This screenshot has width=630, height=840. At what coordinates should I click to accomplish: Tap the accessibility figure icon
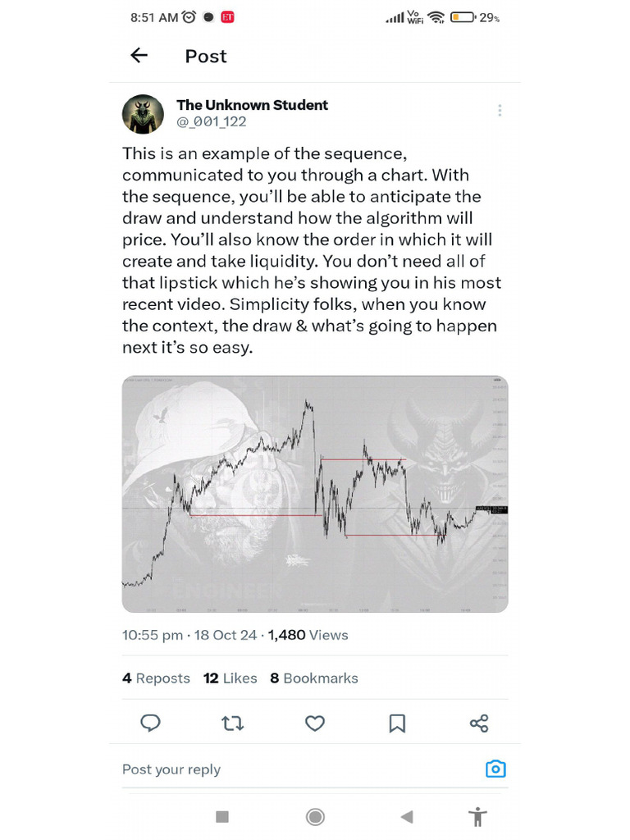click(x=476, y=816)
